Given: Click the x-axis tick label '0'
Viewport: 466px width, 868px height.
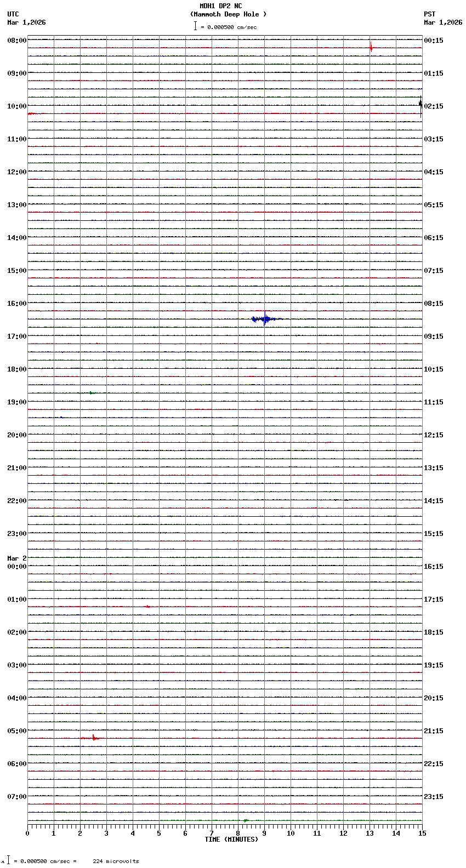Looking at the screenshot, I should pyautogui.click(x=27, y=833).
